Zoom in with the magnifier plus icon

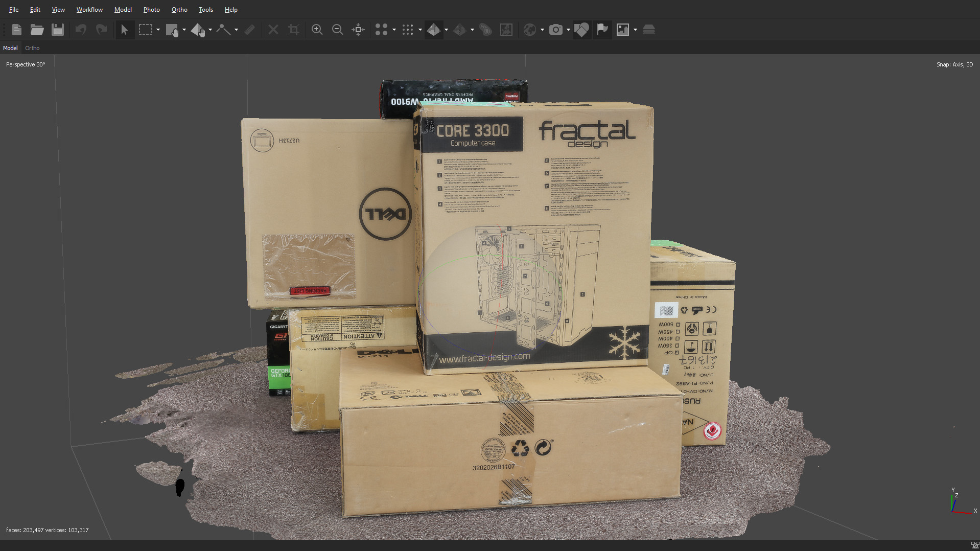[317, 30]
